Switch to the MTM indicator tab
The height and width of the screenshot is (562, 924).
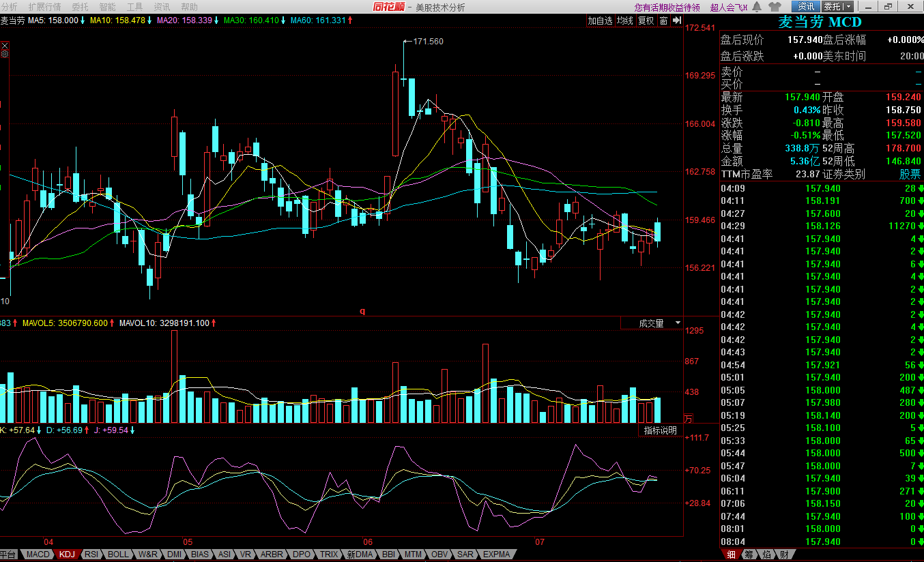(x=413, y=554)
